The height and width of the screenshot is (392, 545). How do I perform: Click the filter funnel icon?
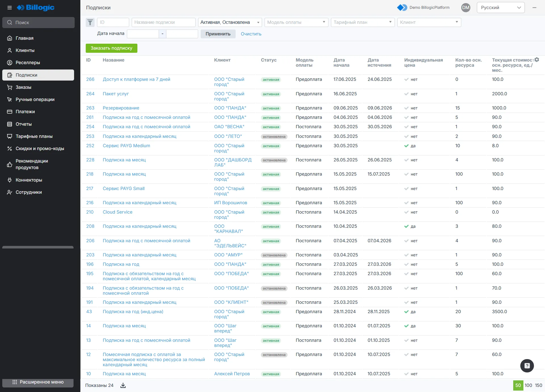(90, 22)
